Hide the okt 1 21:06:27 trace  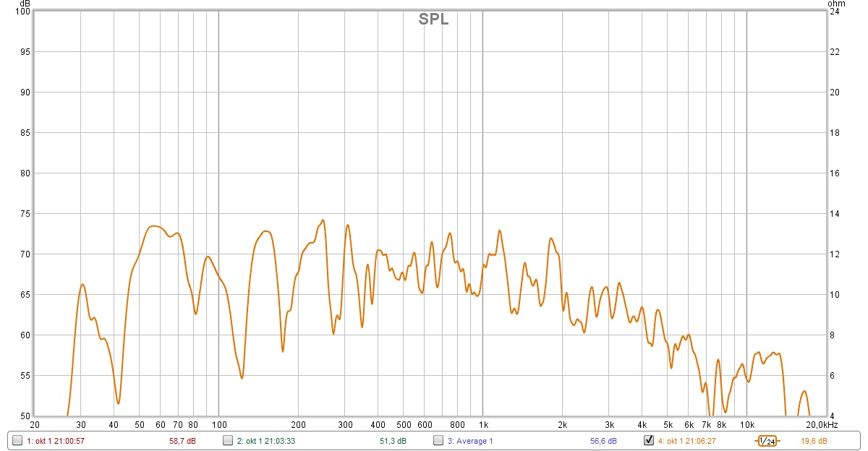649,440
